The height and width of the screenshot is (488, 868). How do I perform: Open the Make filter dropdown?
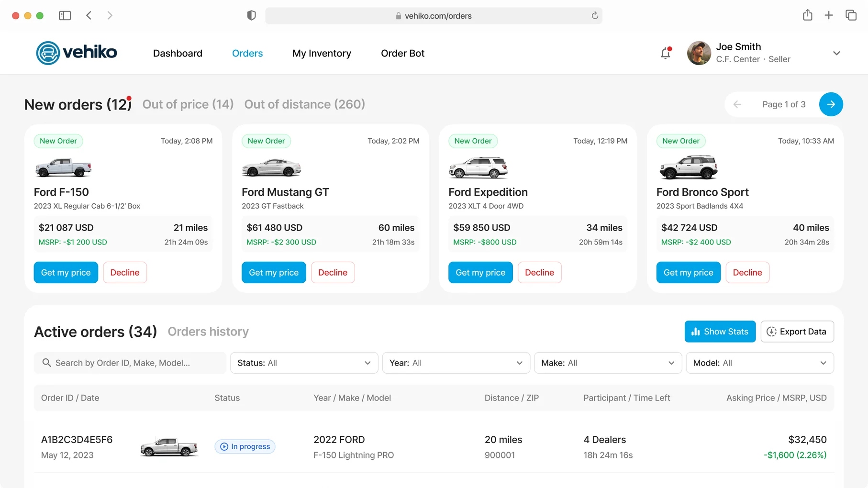tap(608, 363)
